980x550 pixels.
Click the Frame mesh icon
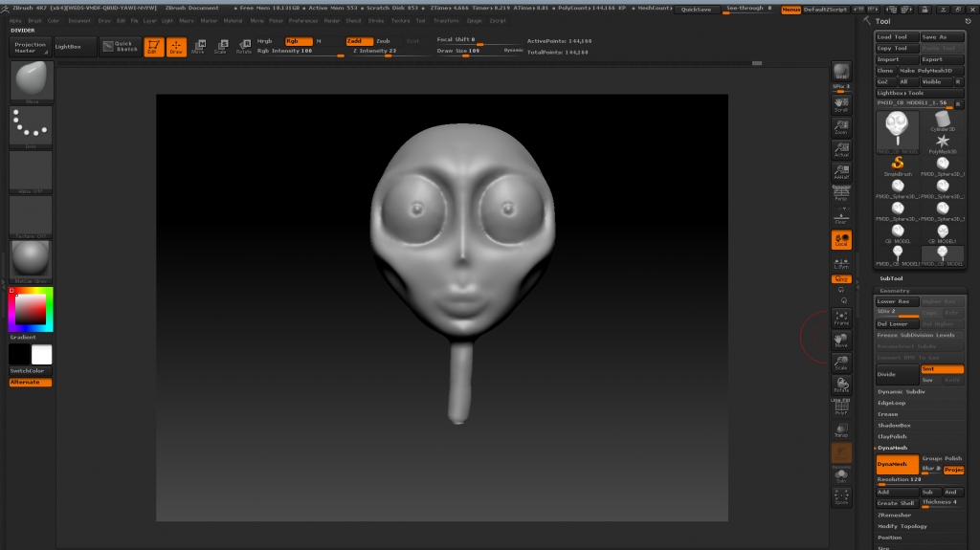[x=841, y=317]
